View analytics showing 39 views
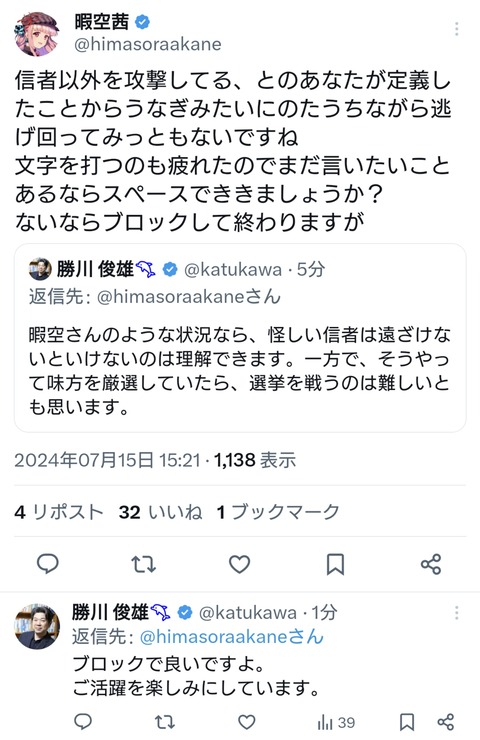 [x=336, y=722]
